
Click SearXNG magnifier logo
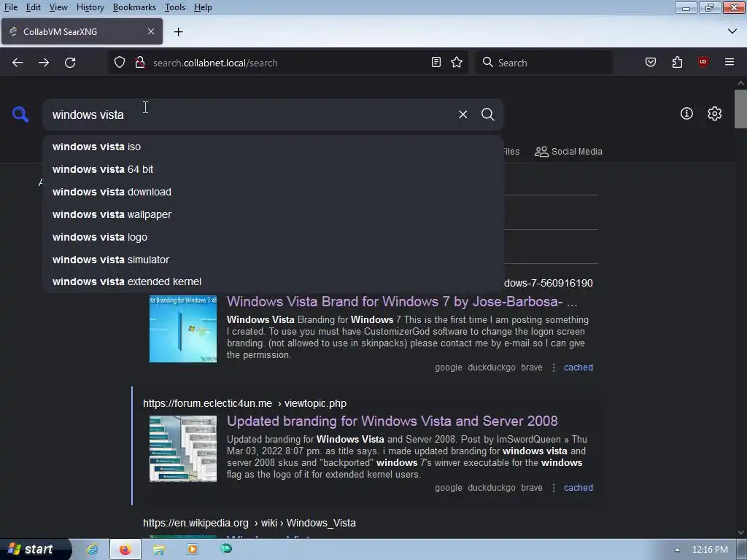click(x=20, y=114)
